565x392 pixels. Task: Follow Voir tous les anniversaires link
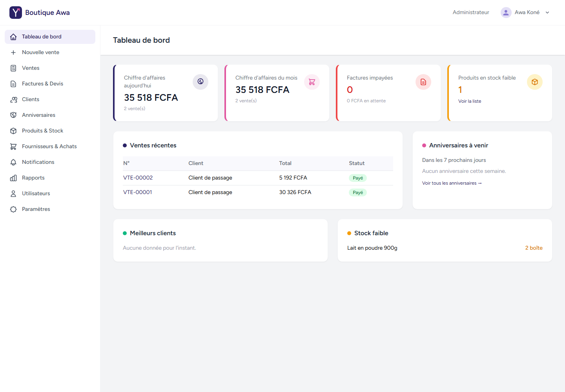pos(452,183)
